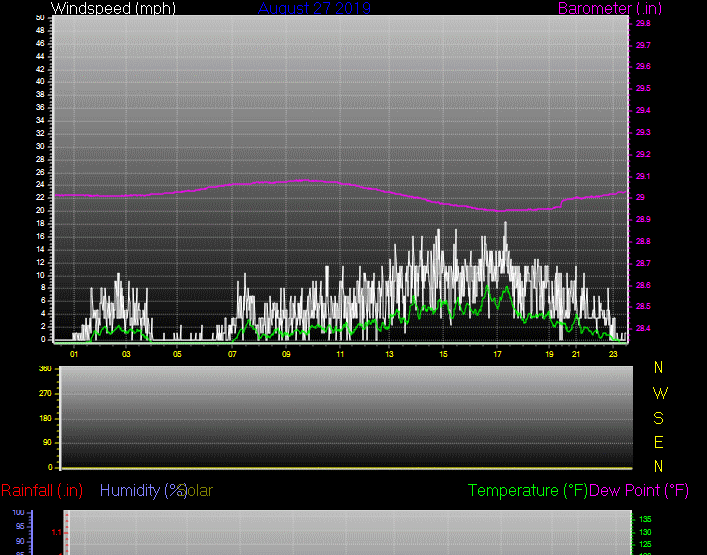The image size is (707, 555).
Task: Click the 29.1 barometer axis value
Action: click(643, 176)
